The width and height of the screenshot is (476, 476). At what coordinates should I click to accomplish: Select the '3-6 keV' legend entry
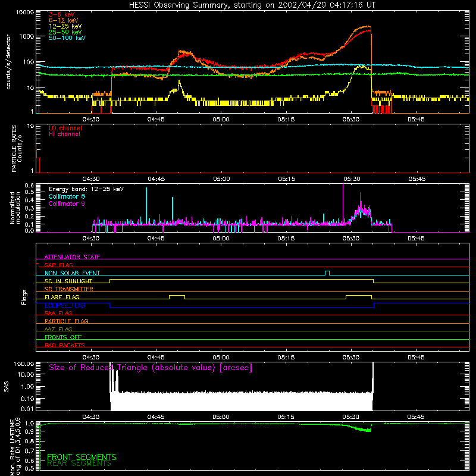point(62,14)
